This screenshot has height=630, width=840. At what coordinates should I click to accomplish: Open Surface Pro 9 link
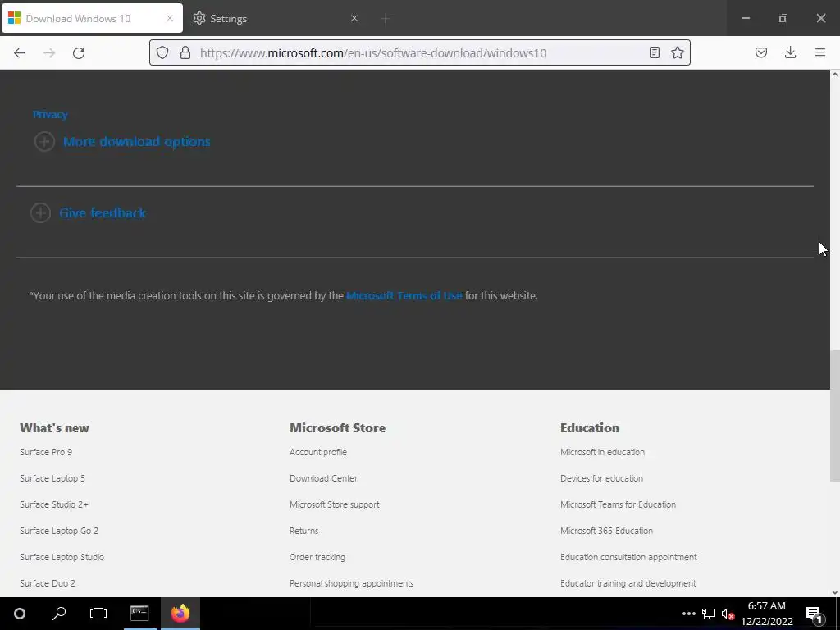(46, 452)
